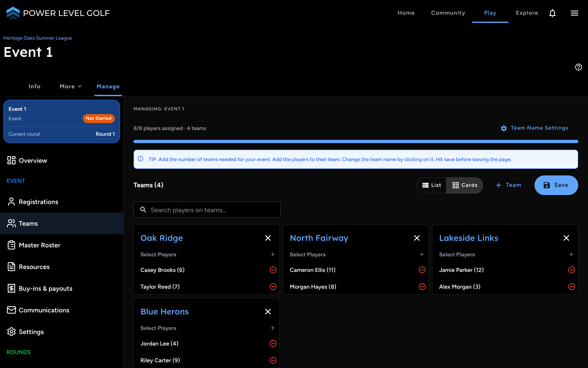This screenshot has height=368, width=588.
Task: Open the Explore nav item
Action: 527,13
